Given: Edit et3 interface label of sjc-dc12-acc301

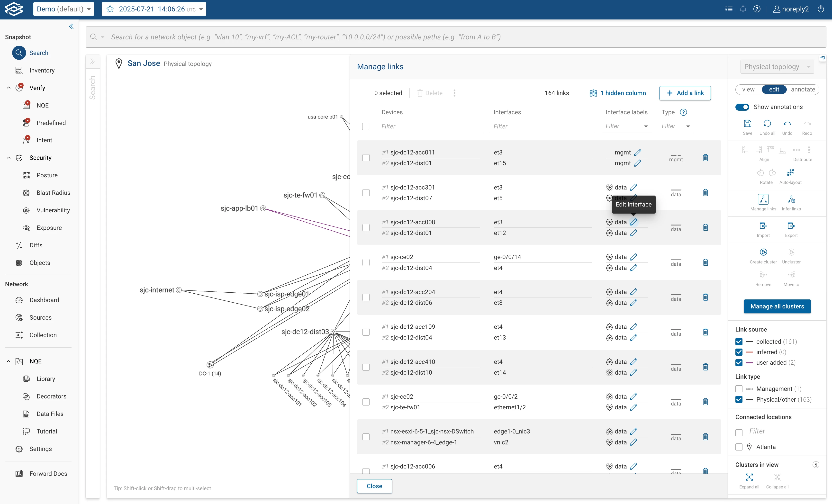Looking at the screenshot, I should (x=633, y=187).
